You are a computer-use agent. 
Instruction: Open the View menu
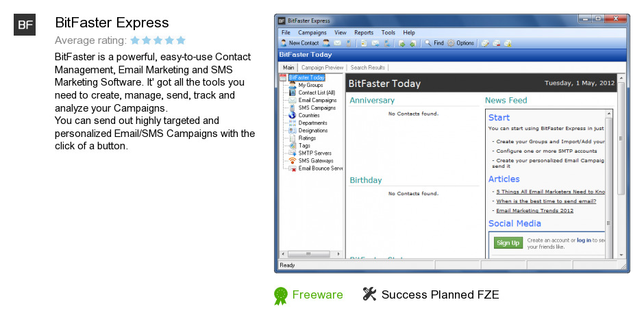pos(340,32)
